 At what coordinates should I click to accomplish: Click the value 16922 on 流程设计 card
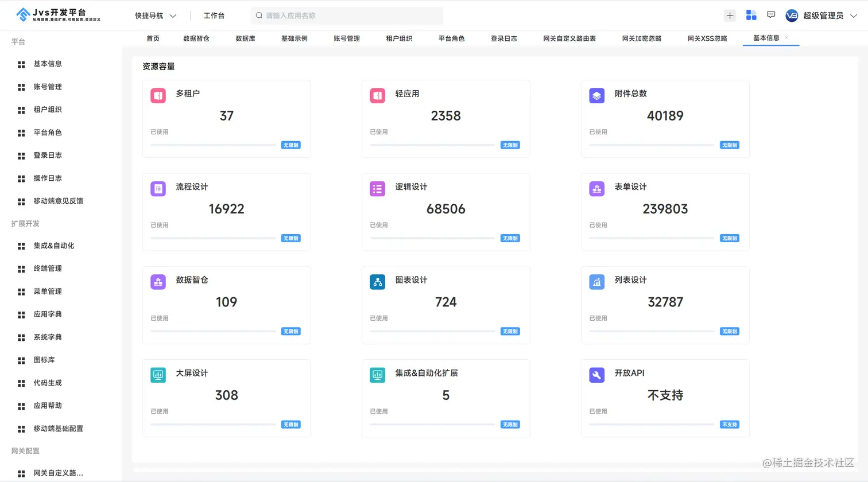pyautogui.click(x=227, y=209)
